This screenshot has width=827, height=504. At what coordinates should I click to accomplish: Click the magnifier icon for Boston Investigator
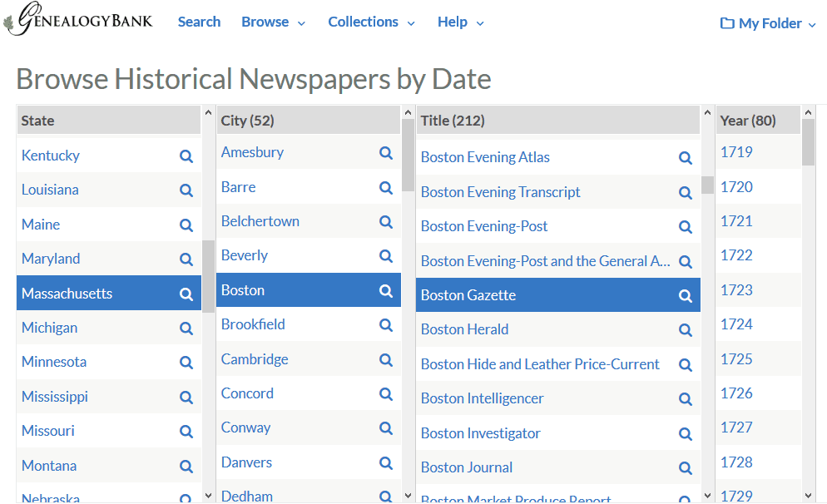(685, 434)
